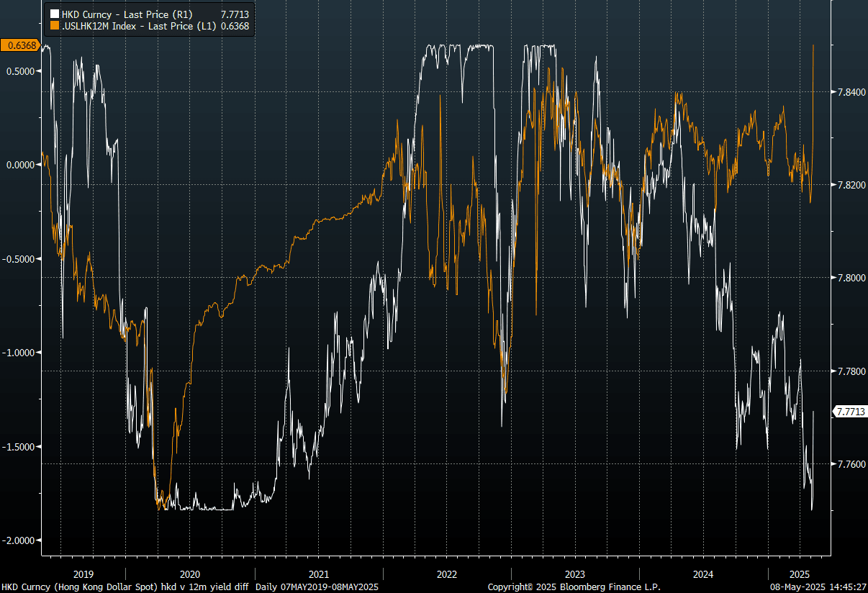Click the white 7.7713 right axis tag

point(850,412)
